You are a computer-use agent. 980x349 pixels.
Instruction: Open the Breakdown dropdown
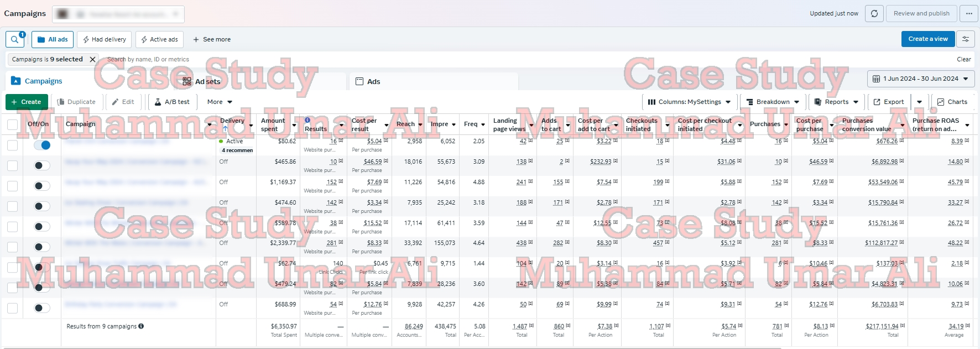point(773,102)
